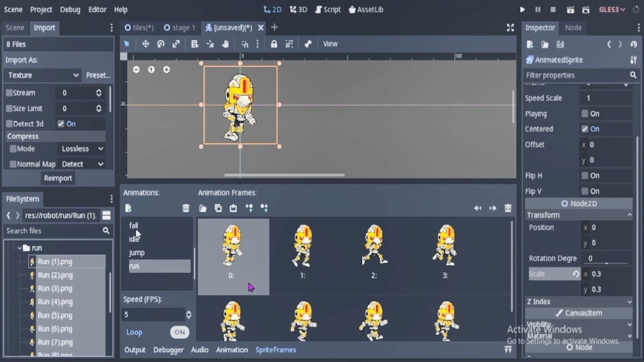Viewport: 644px width, 362px height.
Task: Zoom in the 2D viewport
Action: [x=167, y=70]
